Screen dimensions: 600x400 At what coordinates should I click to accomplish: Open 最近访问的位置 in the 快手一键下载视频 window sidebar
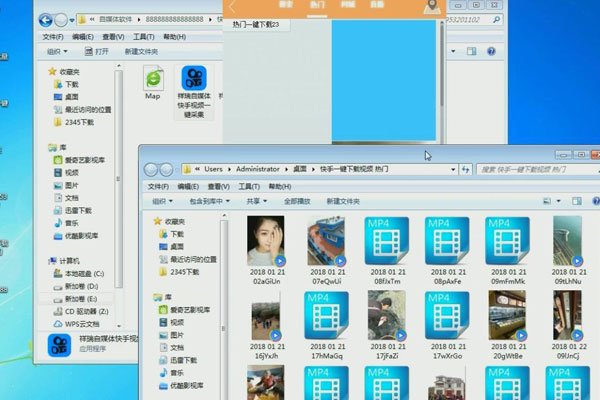188,260
